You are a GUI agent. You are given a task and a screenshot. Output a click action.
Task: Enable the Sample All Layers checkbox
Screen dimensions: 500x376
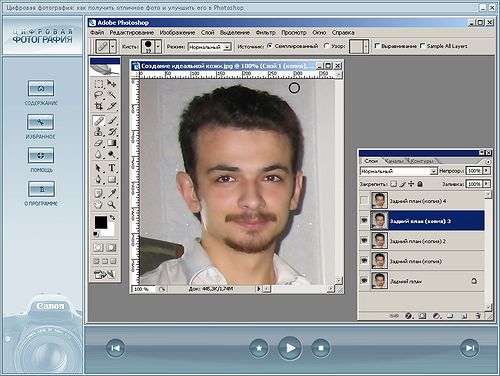(423, 46)
